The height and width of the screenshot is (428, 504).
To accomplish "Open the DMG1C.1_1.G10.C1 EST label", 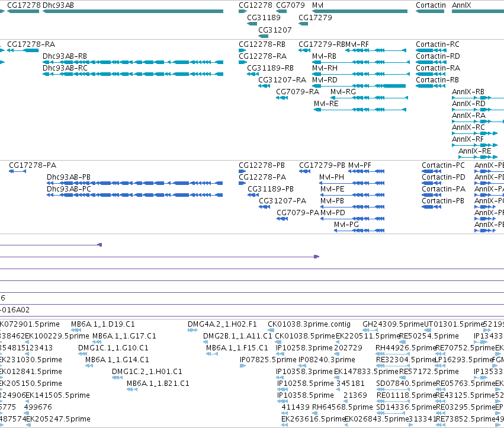I will [x=113, y=348].
